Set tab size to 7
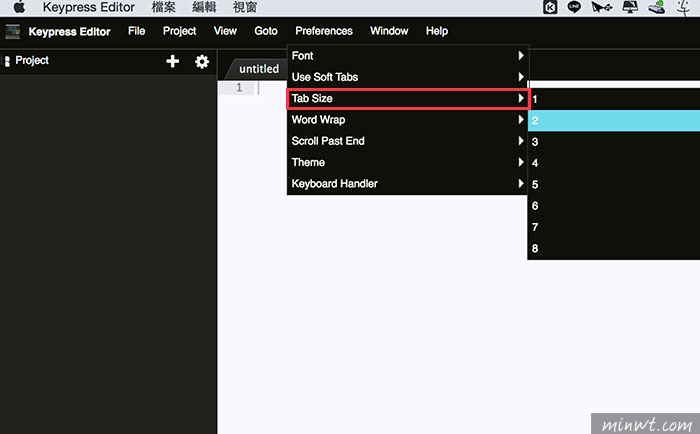Screen dimensions: 700x434 coord(614,227)
